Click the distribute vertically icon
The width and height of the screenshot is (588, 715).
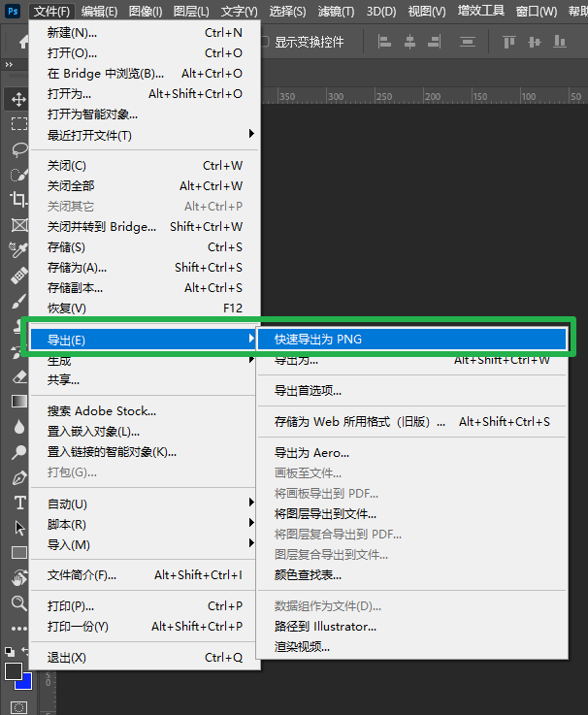468,42
